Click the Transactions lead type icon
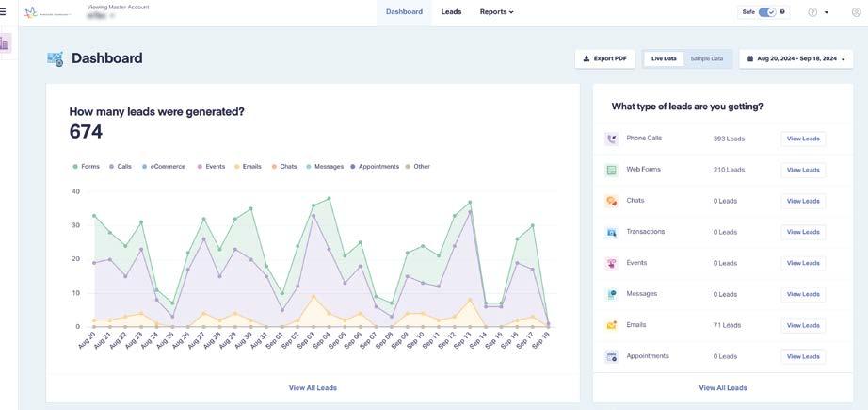The width and height of the screenshot is (868, 410). click(611, 232)
